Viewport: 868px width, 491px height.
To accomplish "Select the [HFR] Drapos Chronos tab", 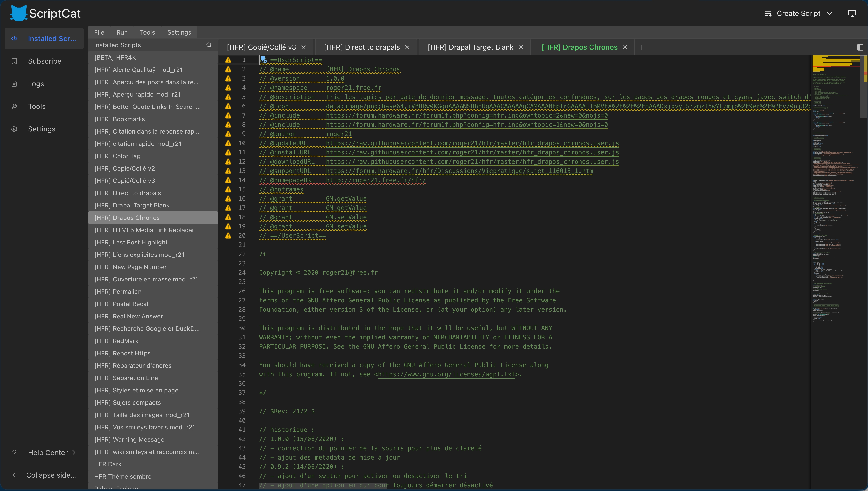I will [x=579, y=47].
